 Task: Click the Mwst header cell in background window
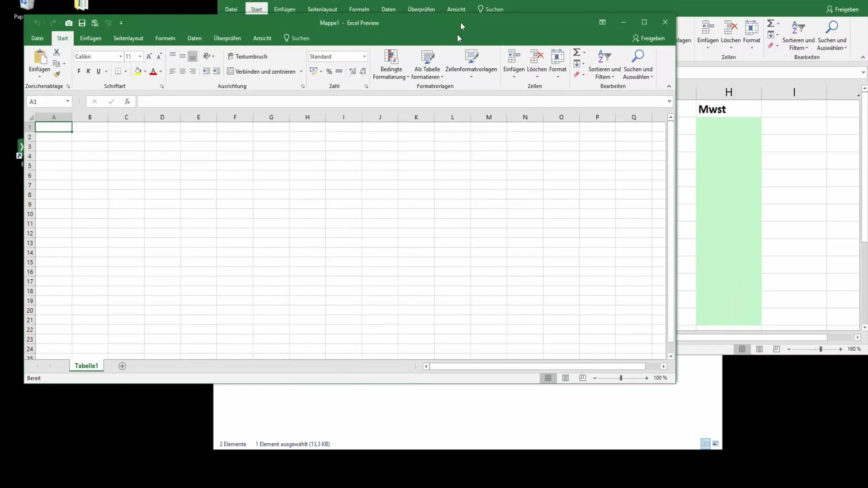729,109
